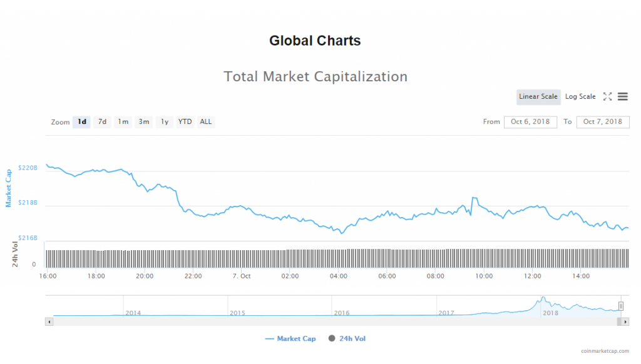Switch to Log Scale
The width and height of the screenshot is (641, 364).
580,97
